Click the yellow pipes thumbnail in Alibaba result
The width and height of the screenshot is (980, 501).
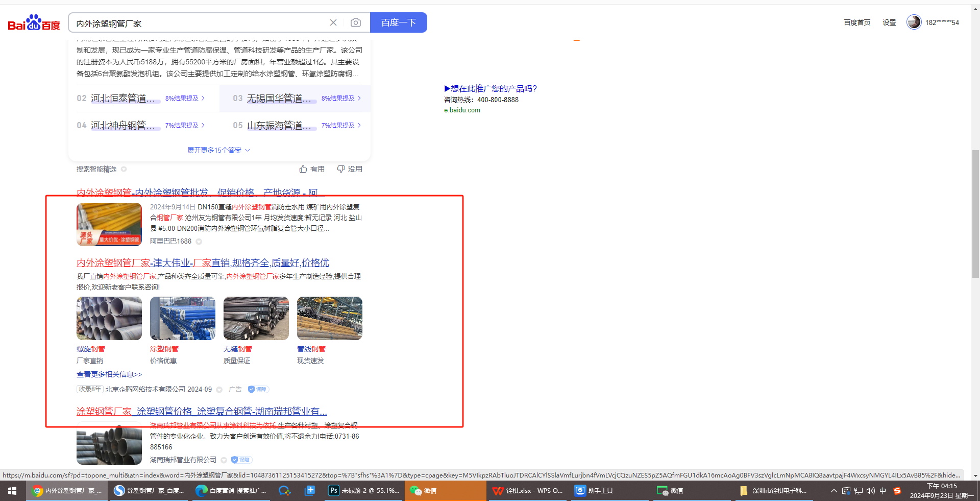(x=109, y=224)
